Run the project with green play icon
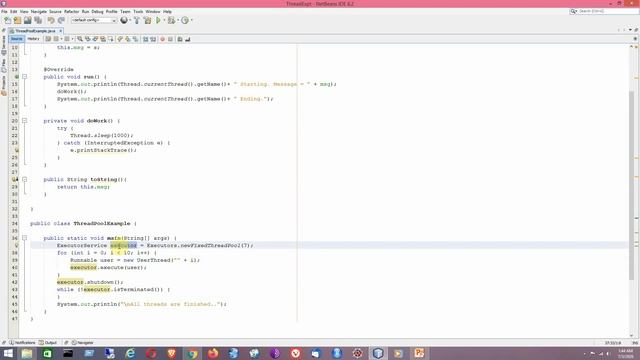Viewport: 640px width, 360px height. (x=158, y=20)
